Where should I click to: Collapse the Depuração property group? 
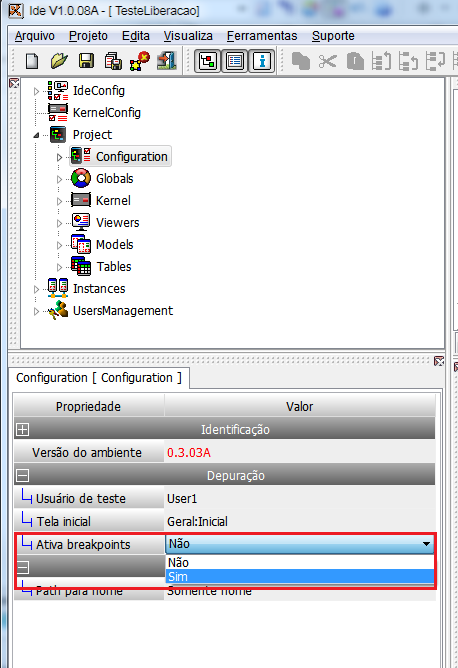click(x=23, y=475)
